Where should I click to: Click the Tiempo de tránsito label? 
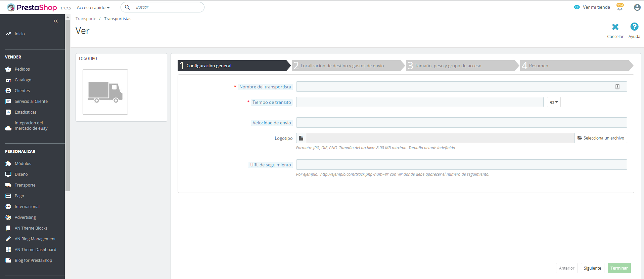[272, 103]
